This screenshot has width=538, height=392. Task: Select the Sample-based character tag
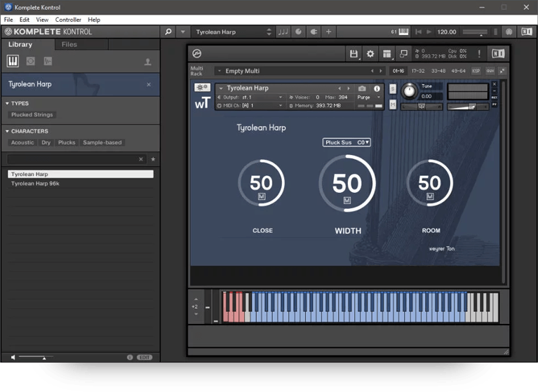[x=102, y=142]
